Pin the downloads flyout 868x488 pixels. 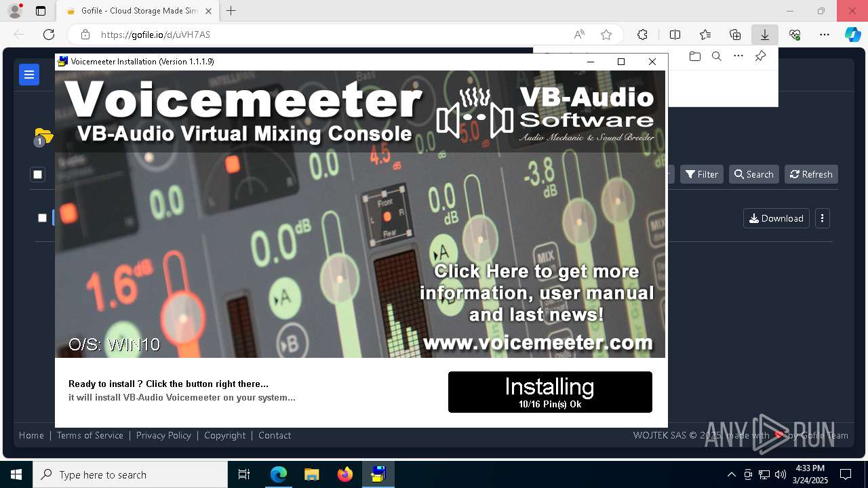(760, 56)
